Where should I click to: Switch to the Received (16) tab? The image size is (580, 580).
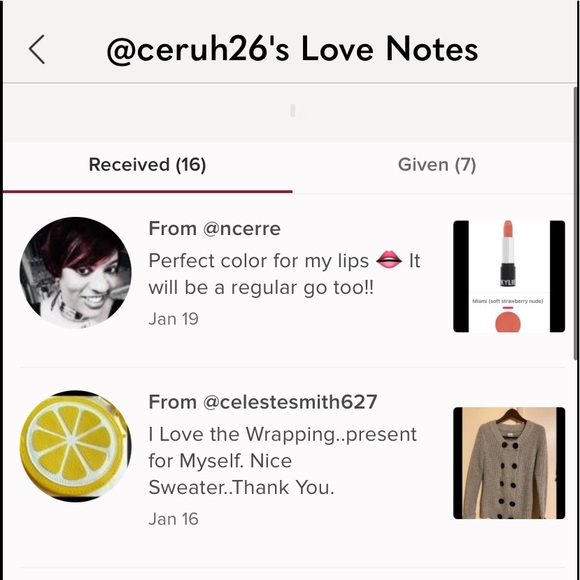pos(147,165)
